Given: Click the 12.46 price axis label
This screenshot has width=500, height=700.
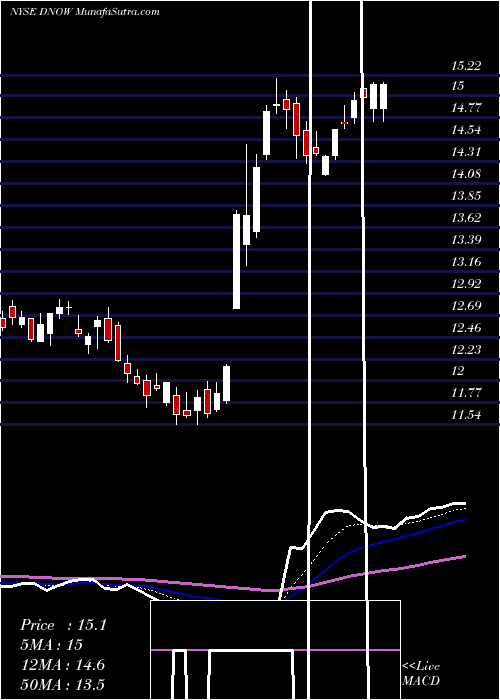Looking at the screenshot, I should click(x=466, y=327).
